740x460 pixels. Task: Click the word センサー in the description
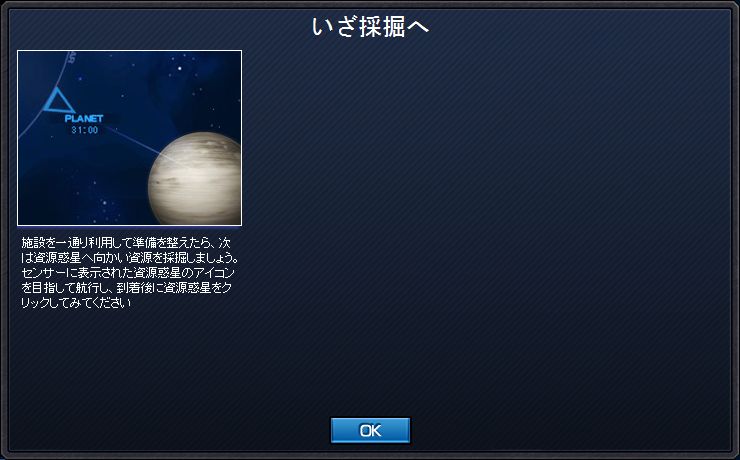(x=39, y=273)
